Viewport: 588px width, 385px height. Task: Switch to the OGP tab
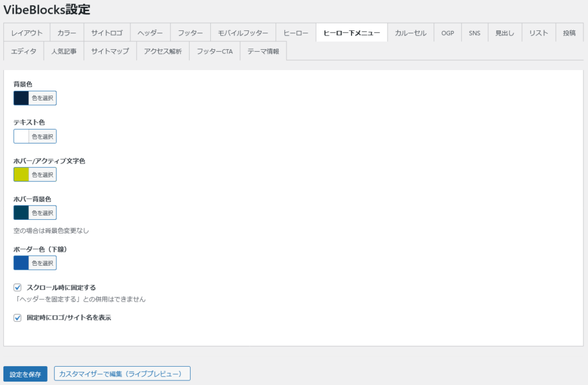(448, 33)
